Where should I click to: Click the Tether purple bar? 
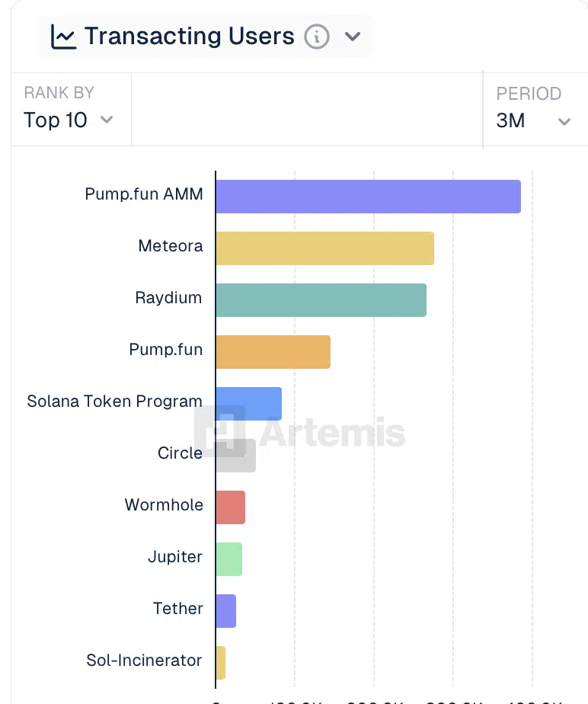tap(225, 611)
